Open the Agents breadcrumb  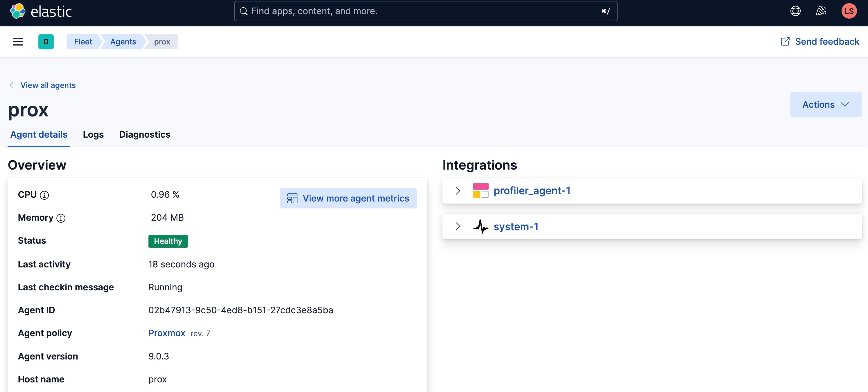click(x=123, y=42)
